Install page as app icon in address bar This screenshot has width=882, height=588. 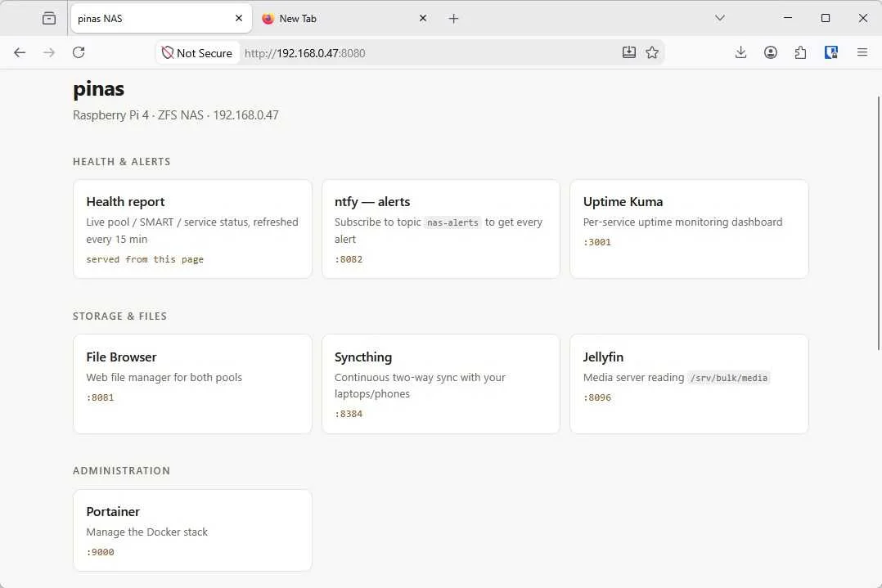[629, 52]
